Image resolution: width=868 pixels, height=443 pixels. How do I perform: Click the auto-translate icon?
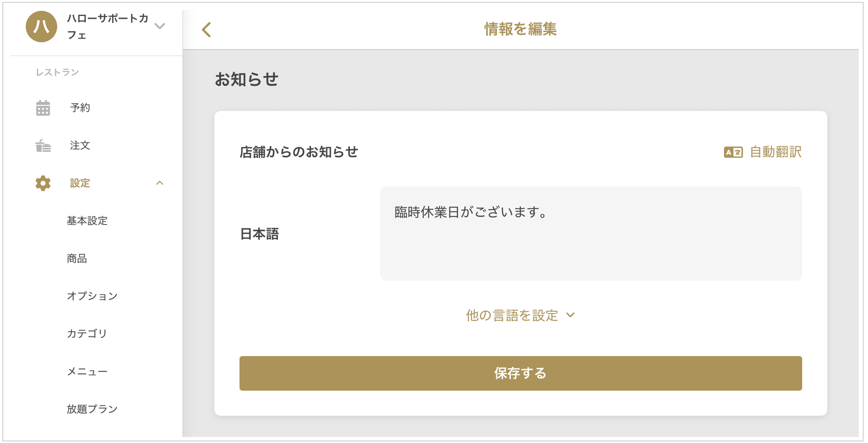(733, 152)
